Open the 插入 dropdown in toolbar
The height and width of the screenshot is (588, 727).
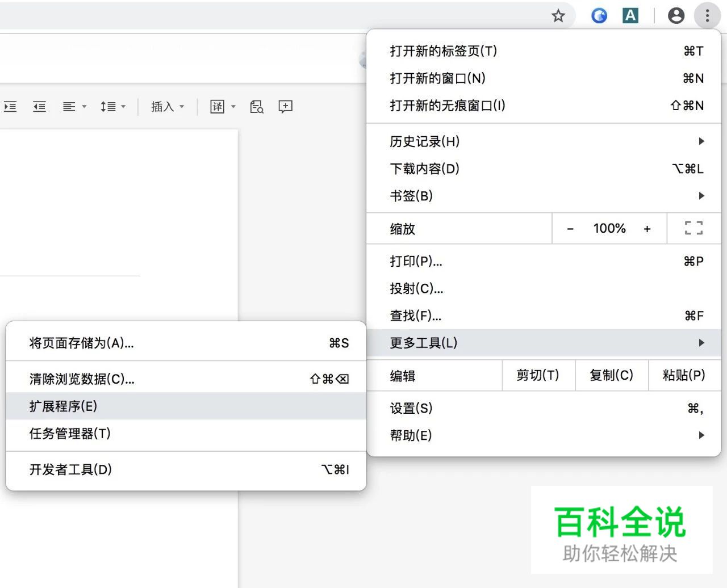click(x=168, y=107)
